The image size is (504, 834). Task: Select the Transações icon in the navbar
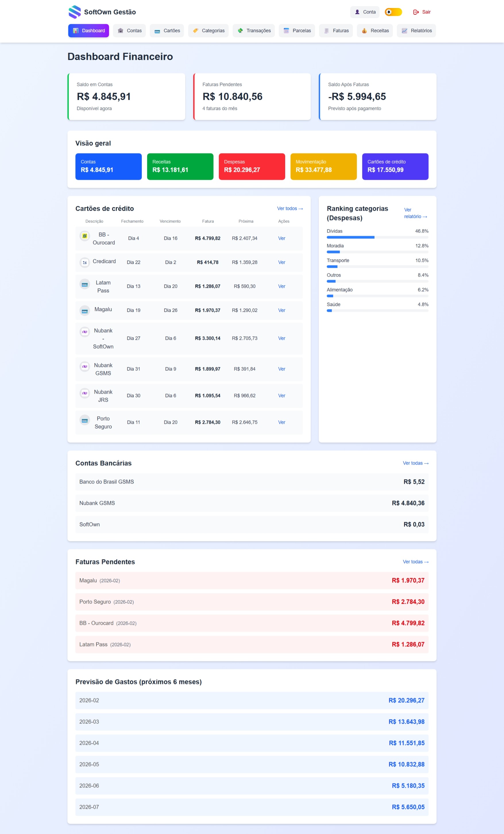241,30
